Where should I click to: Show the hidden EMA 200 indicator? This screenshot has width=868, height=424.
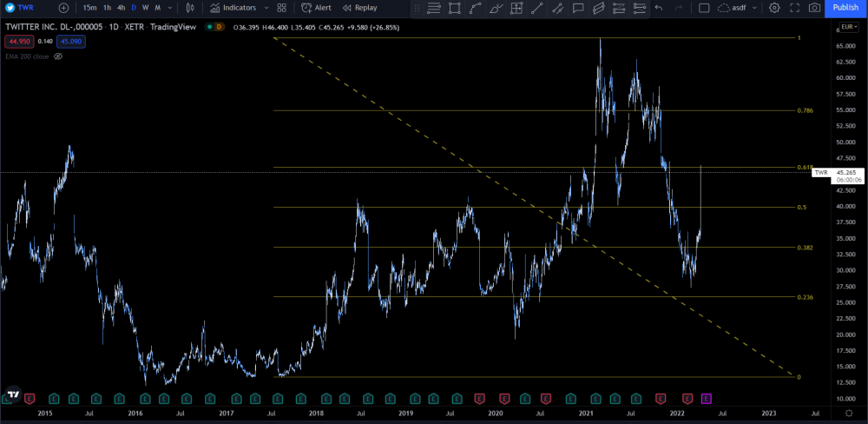[58, 56]
